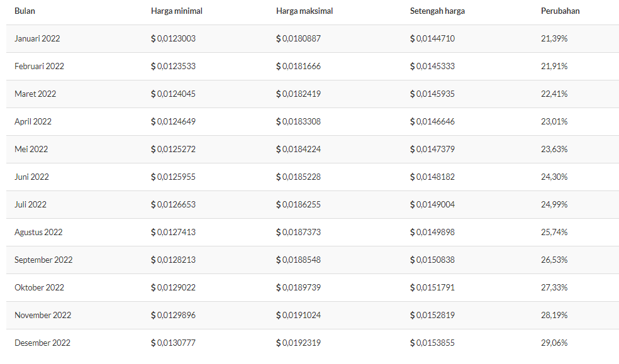Click September 2022 maximum price $0,0188548
Viewport: 619px width, 364px height.
pos(298,260)
